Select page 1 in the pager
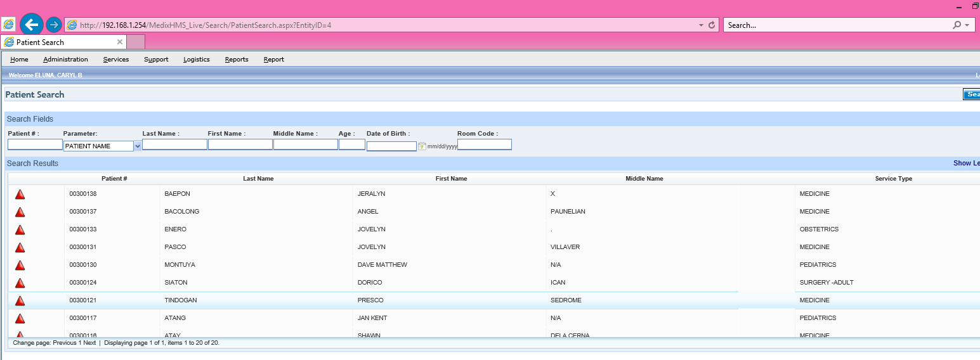Image resolution: width=980 pixels, height=360 pixels. pos(80,343)
